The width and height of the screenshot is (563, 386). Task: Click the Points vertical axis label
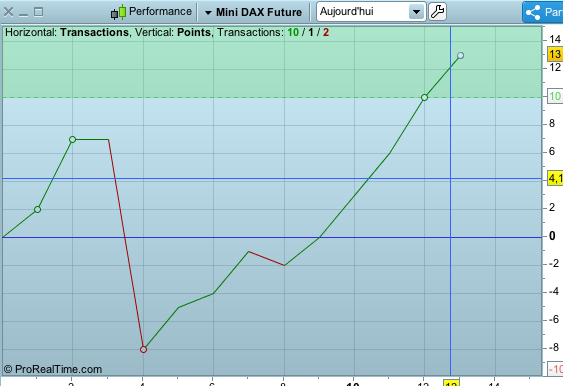tap(194, 32)
